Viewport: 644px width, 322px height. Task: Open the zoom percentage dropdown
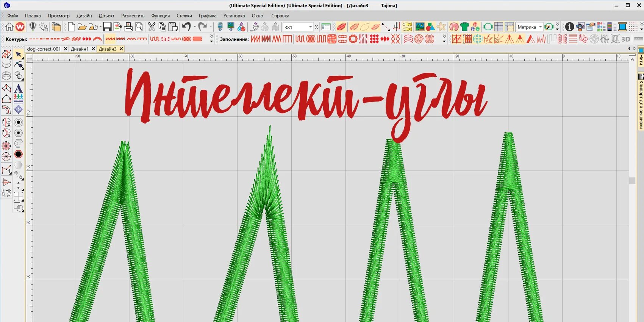[310, 27]
